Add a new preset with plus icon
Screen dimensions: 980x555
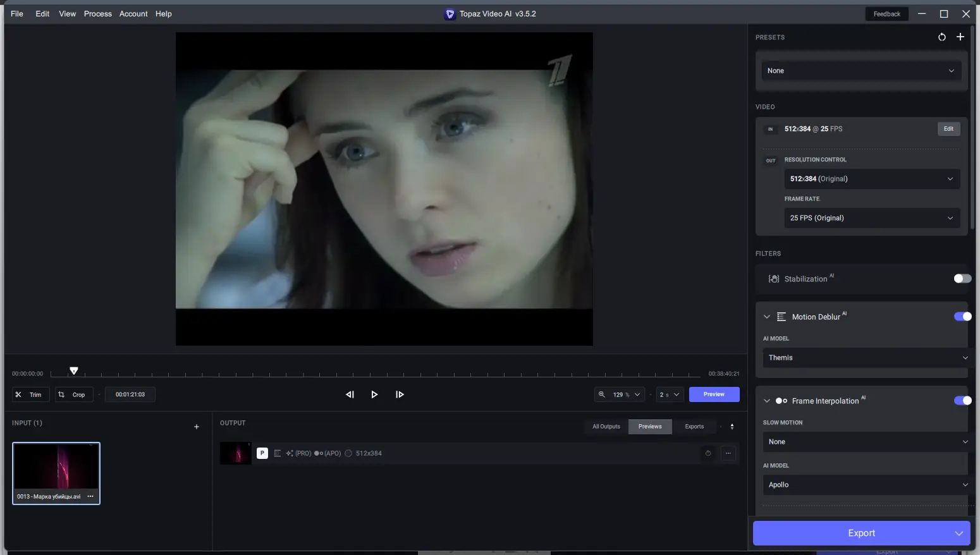[x=960, y=37]
